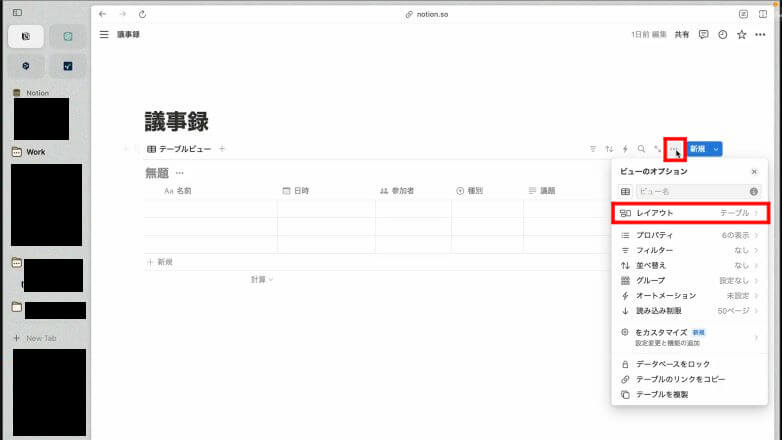Click the reader view icon top right

point(743,14)
